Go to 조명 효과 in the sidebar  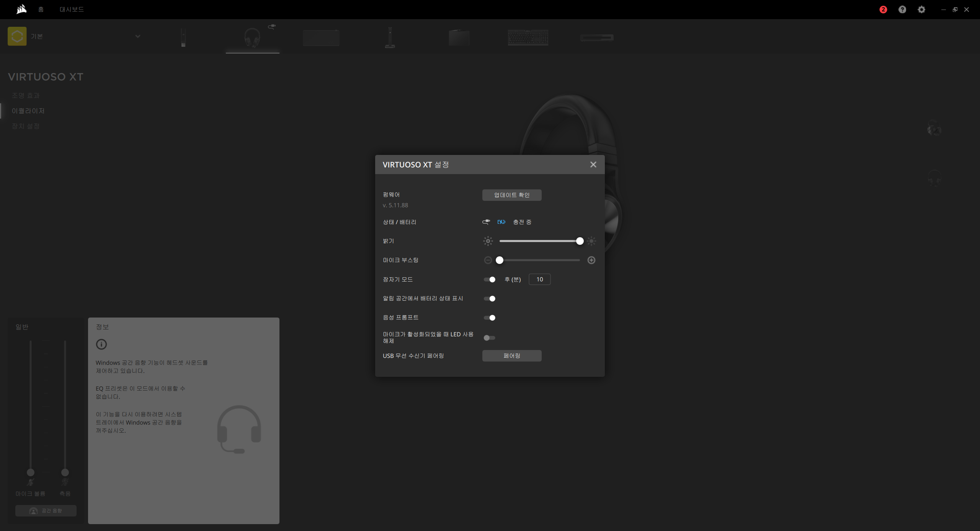click(x=26, y=96)
